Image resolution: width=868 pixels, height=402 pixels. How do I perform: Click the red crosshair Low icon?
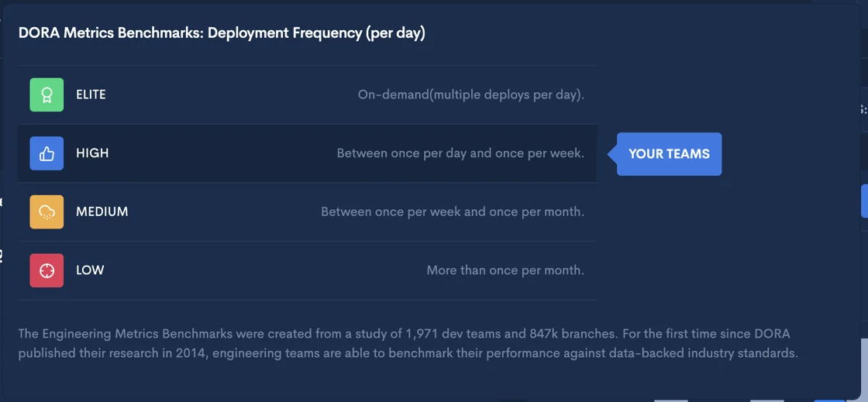[46, 270]
